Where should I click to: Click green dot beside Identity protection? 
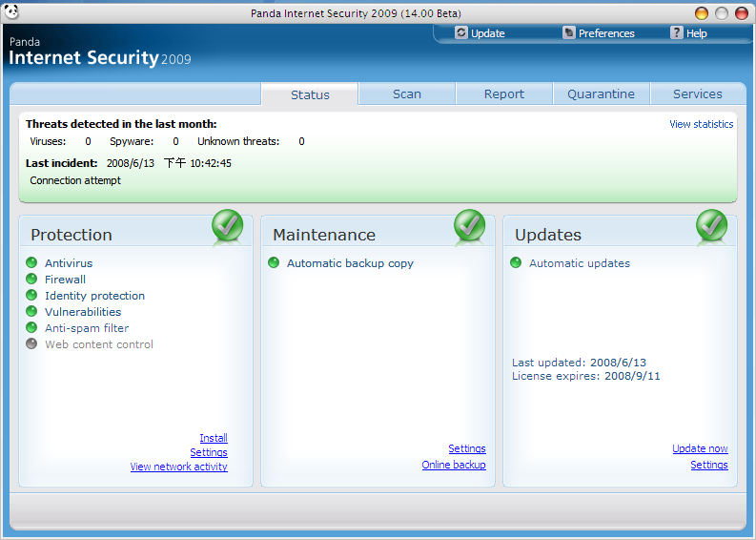tap(31, 295)
